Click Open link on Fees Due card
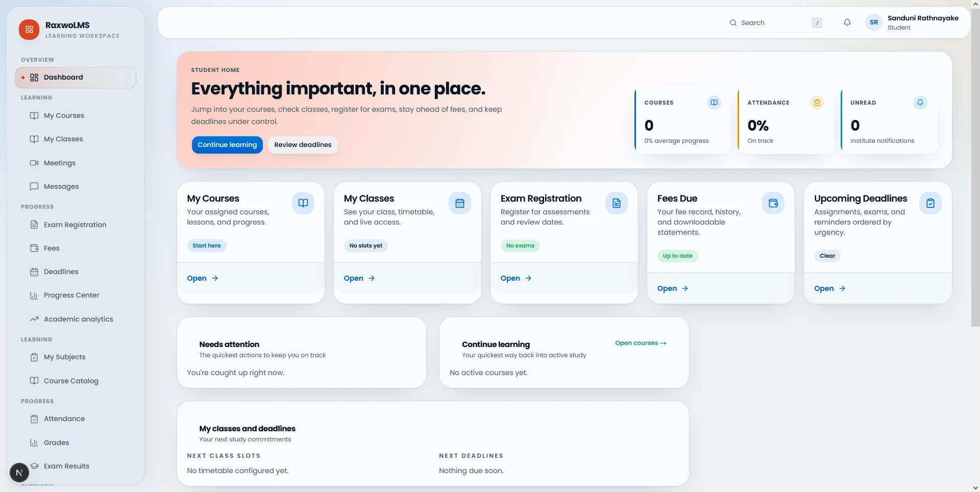The width and height of the screenshot is (980, 492). tap(673, 289)
